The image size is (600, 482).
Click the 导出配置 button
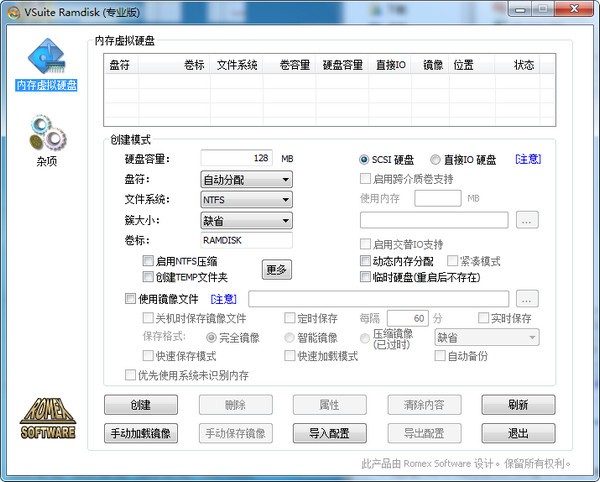tap(424, 433)
